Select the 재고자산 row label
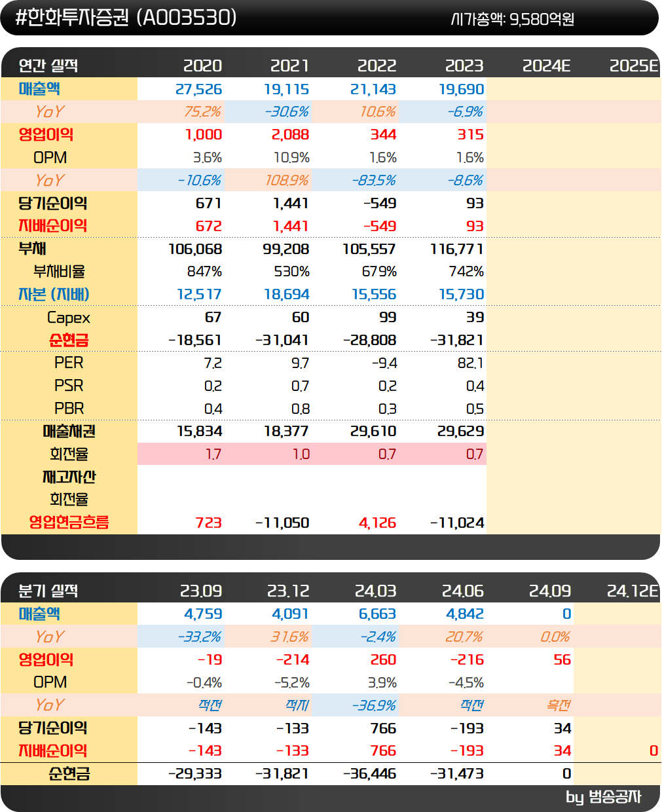This screenshot has height=812, width=662. [x=69, y=477]
